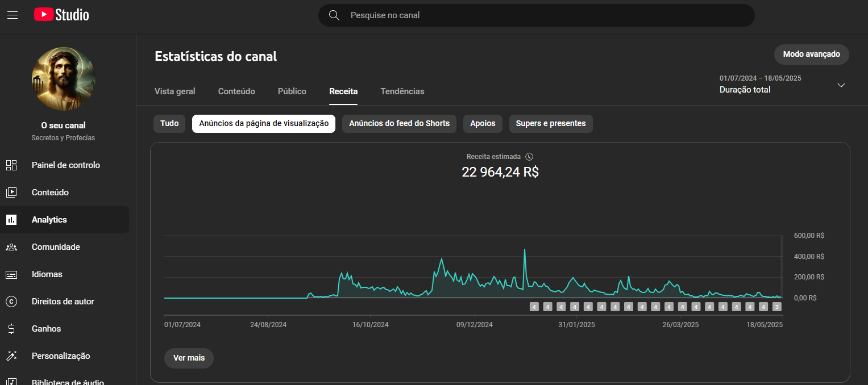Screen dimensions: 868x385
Task: Open the hamburger navigation menu
Action: (x=13, y=15)
